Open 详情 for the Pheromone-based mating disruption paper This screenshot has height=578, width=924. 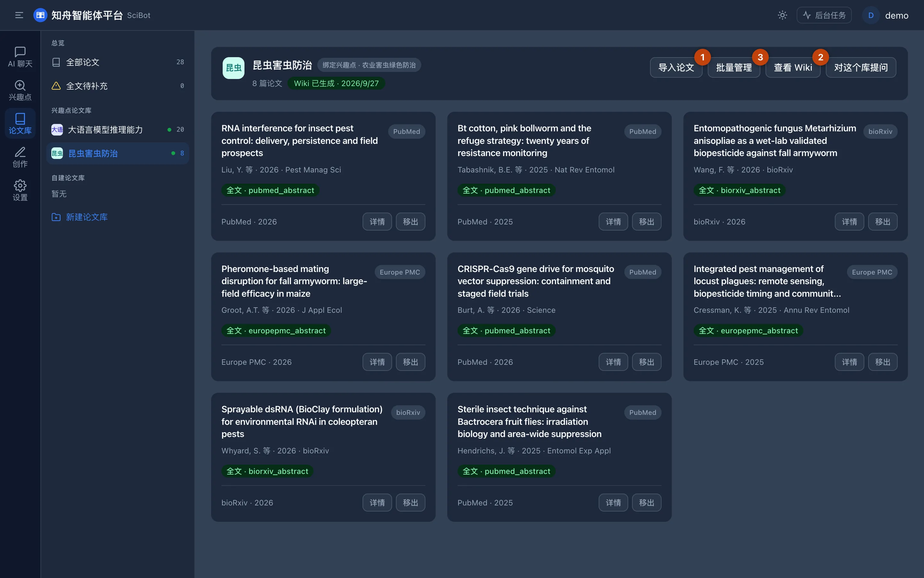(x=377, y=362)
